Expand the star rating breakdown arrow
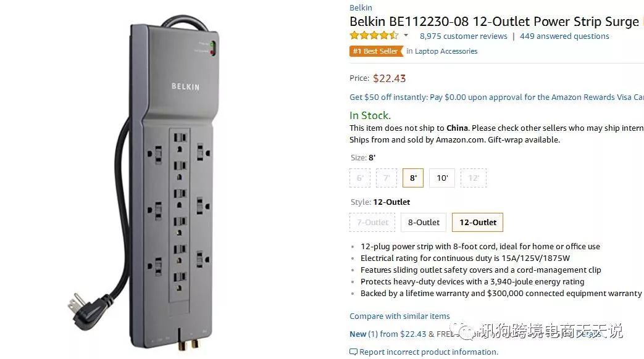The width and height of the screenshot is (644, 359). point(406,36)
